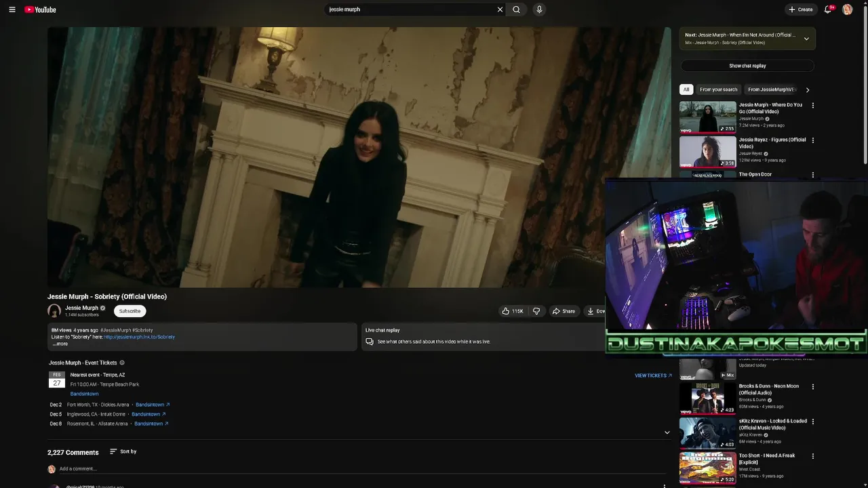Click the Sobriety video player
Image resolution: width=868 pixels, height=488 pixels.
coord(359,157)
